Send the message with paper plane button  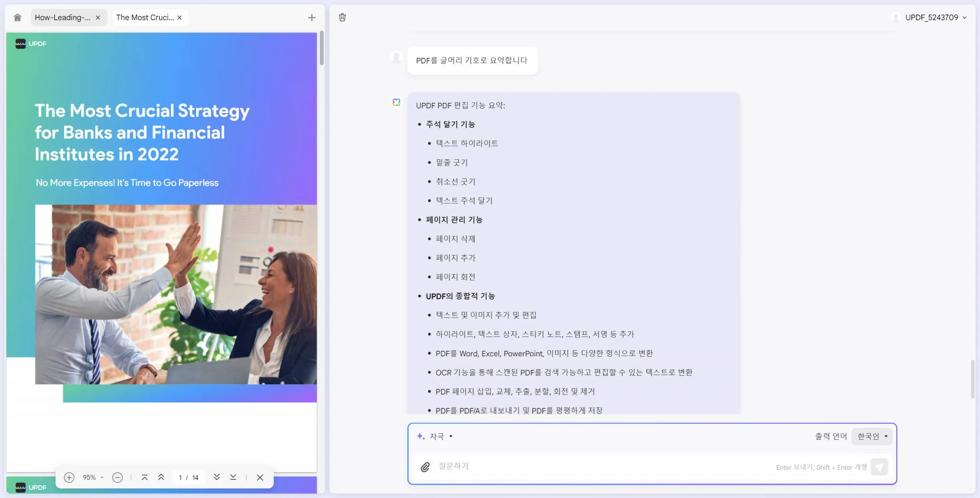(x=879, y=467)
